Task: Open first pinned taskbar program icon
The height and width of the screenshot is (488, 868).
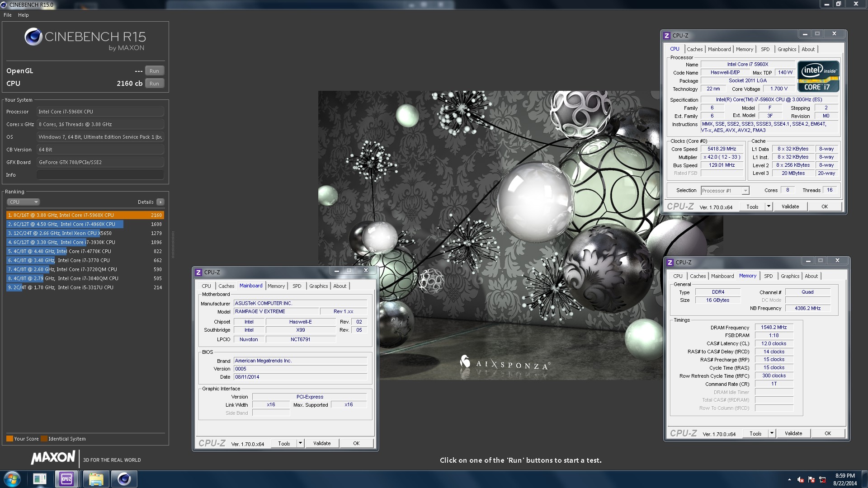Action: tap(40, 479)
